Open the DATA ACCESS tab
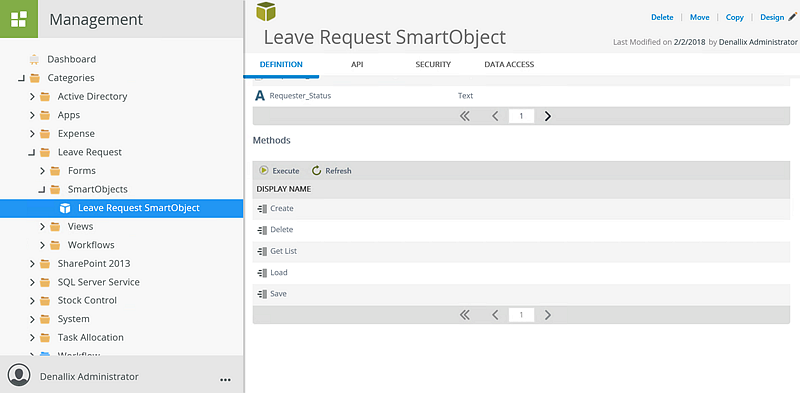This screenshot has height=393, width=800. tap(509, 64)
